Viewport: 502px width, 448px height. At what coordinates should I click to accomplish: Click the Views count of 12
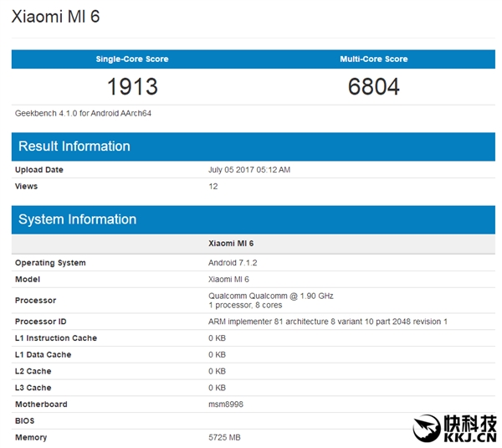pyautogui.click(x=213, y=186)
